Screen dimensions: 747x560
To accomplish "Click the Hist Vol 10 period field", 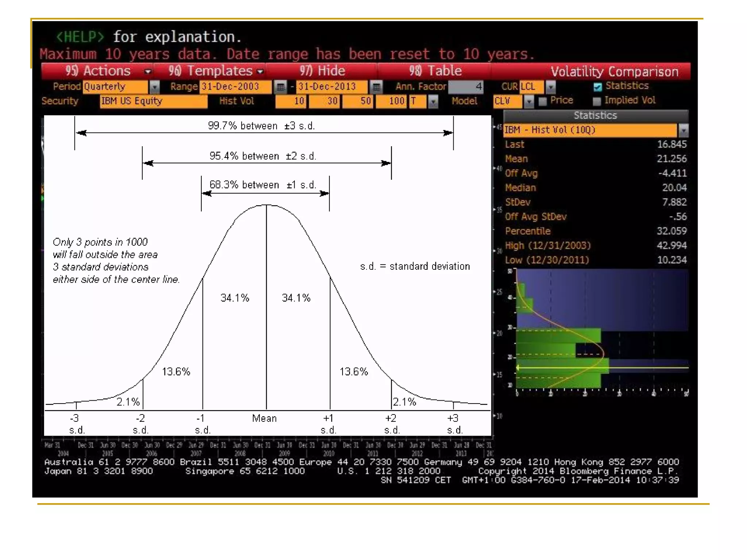I will (291, 101).
